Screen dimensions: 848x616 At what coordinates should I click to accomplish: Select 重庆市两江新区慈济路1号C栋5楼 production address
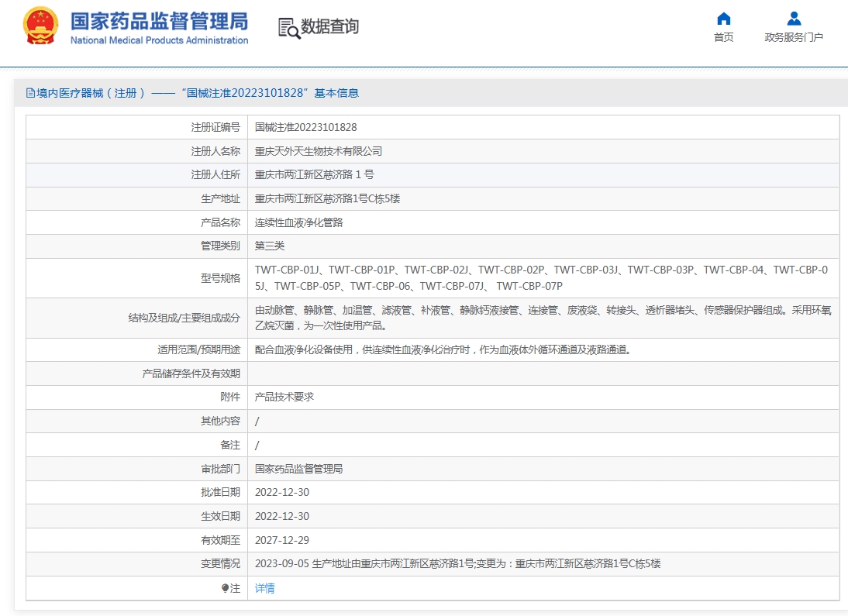point(327,198)
